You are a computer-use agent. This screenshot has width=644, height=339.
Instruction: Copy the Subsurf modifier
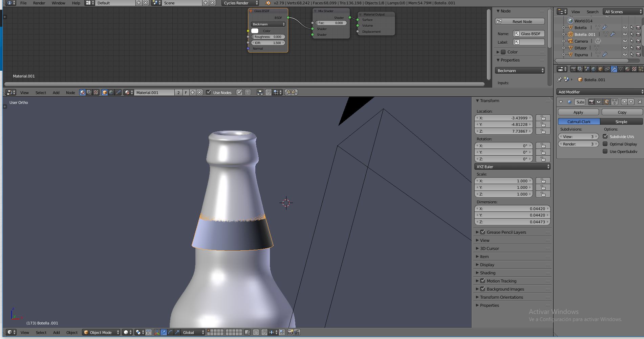pos(622,112)
